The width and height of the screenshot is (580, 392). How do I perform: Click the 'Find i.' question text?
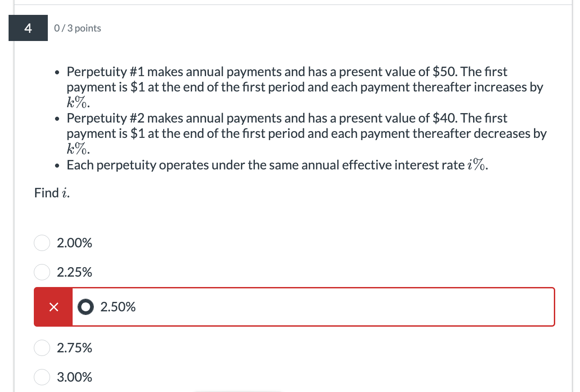pyautogui.click(x=51, y=193)
